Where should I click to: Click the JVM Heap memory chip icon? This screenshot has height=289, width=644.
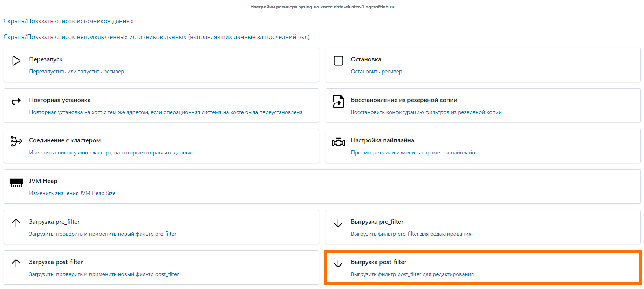[16, 182]
